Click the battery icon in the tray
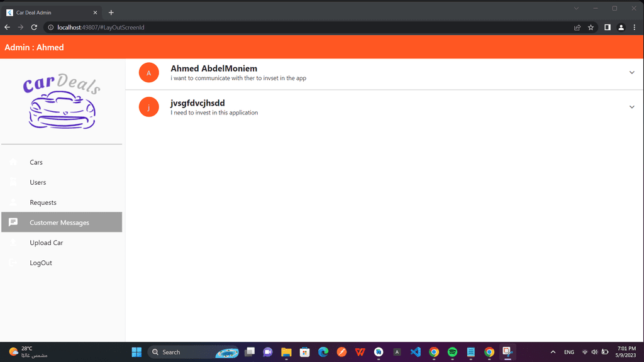This screenshot has width=644, height=362. pos(605,352)
